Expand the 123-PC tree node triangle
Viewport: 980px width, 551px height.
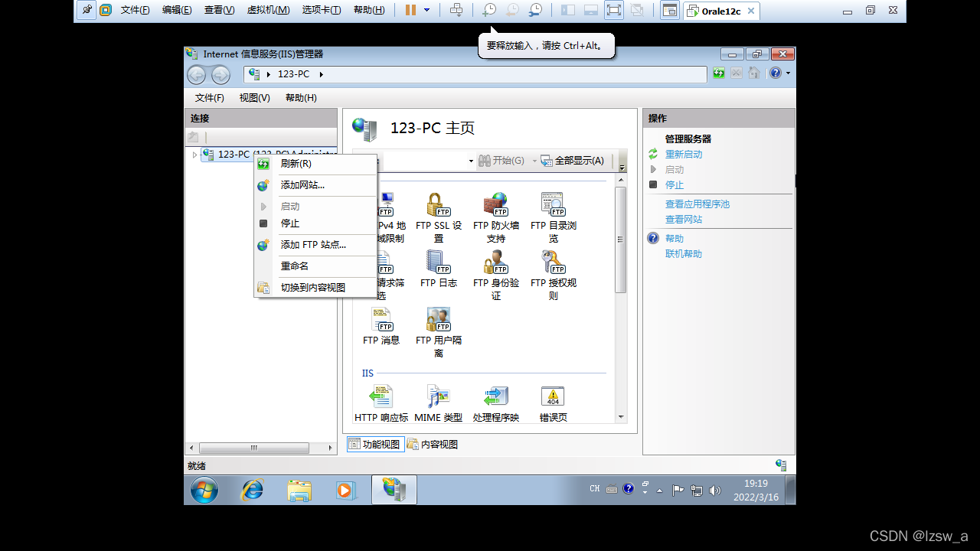[x=194, y=155]
